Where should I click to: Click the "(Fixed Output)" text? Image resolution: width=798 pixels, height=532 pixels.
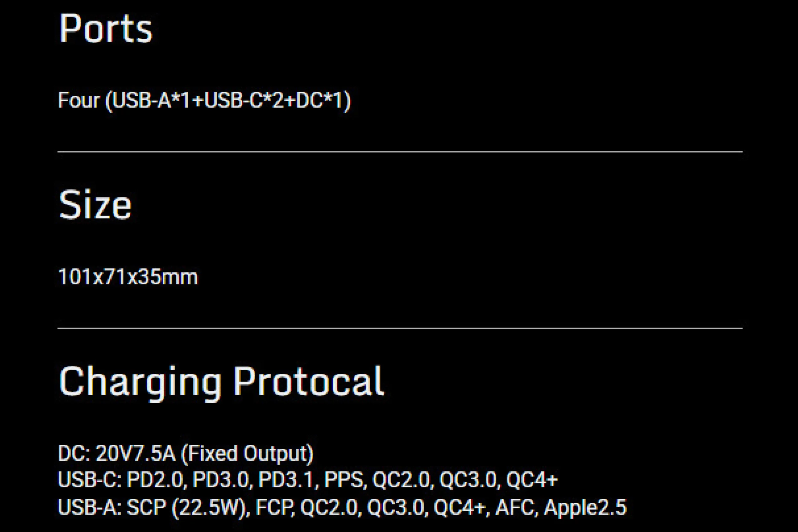coord(247,454)
